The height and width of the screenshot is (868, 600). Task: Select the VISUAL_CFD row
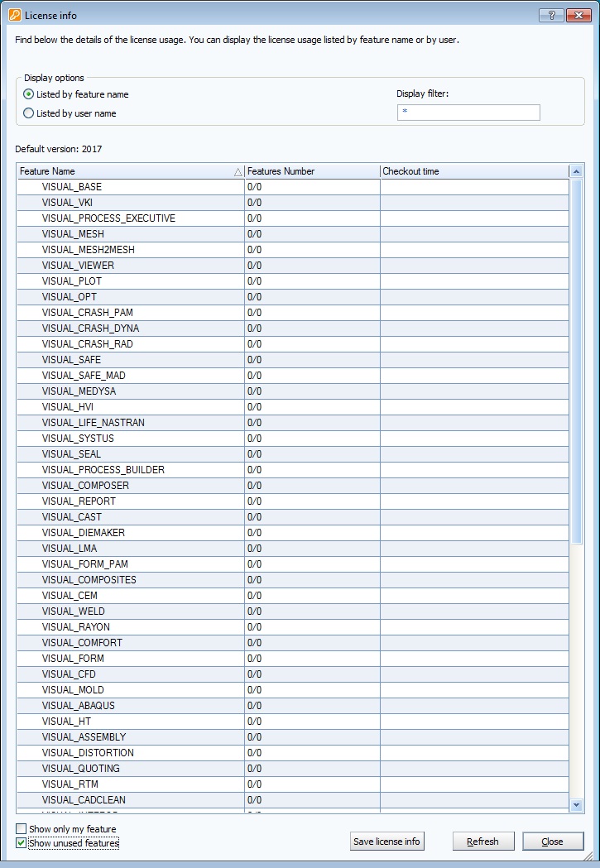[x=293, y=674]
